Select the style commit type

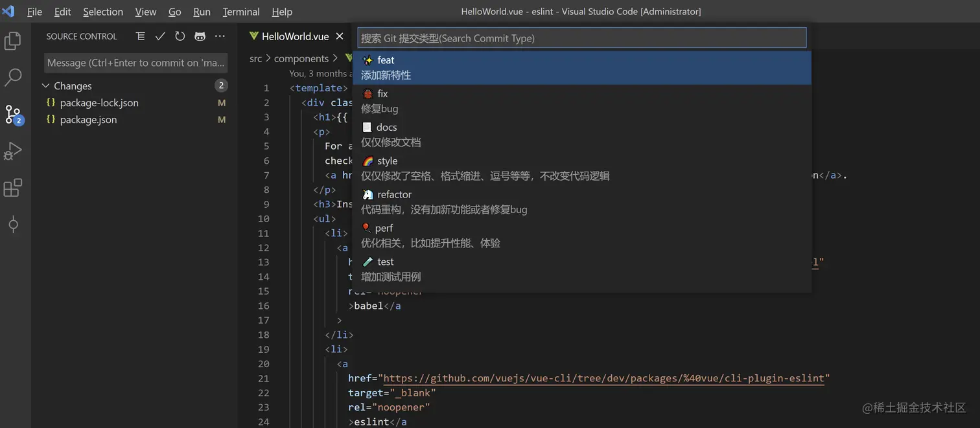click(x=582, y=169)
